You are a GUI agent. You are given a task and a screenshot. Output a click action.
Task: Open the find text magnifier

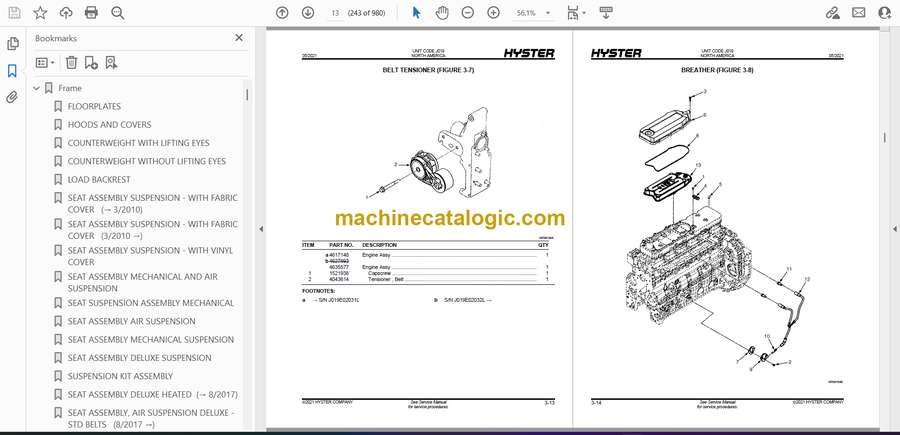pos(118,13)
